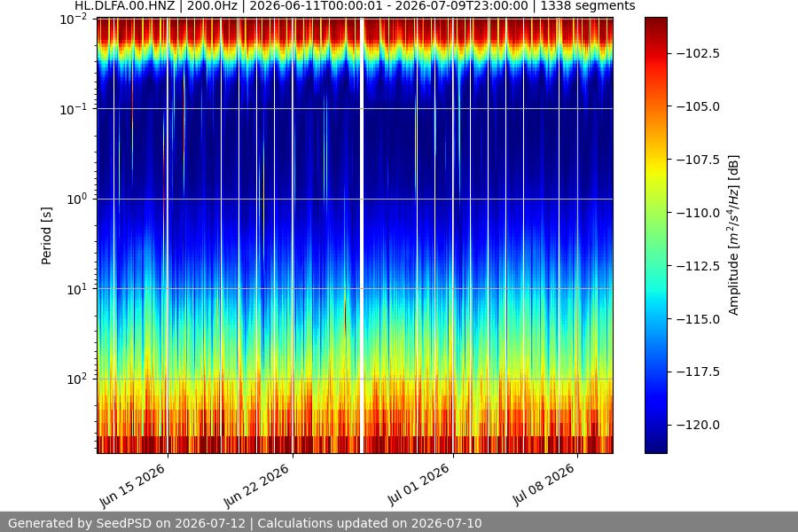798x532 pixels.
Task: Click the 10^-1 period tick label
Action: pyautogui.click(x=74, y=109)
